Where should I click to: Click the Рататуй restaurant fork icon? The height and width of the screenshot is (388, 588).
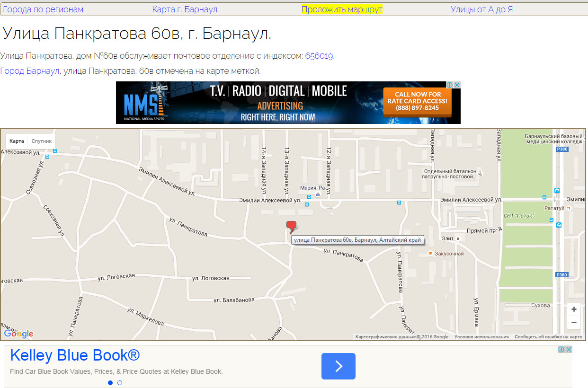coord(569,208)
